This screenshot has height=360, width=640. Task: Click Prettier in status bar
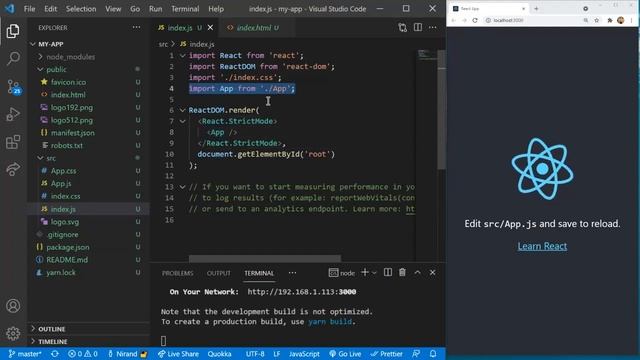[x=387, y=354]
